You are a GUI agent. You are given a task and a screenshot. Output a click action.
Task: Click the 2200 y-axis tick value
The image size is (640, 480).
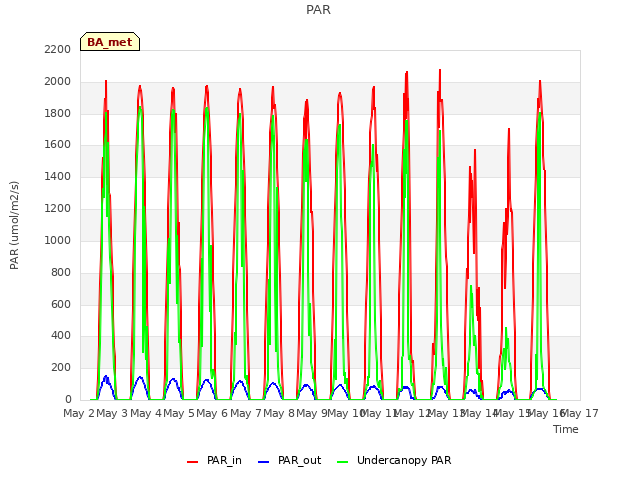[x=58, y=49]
